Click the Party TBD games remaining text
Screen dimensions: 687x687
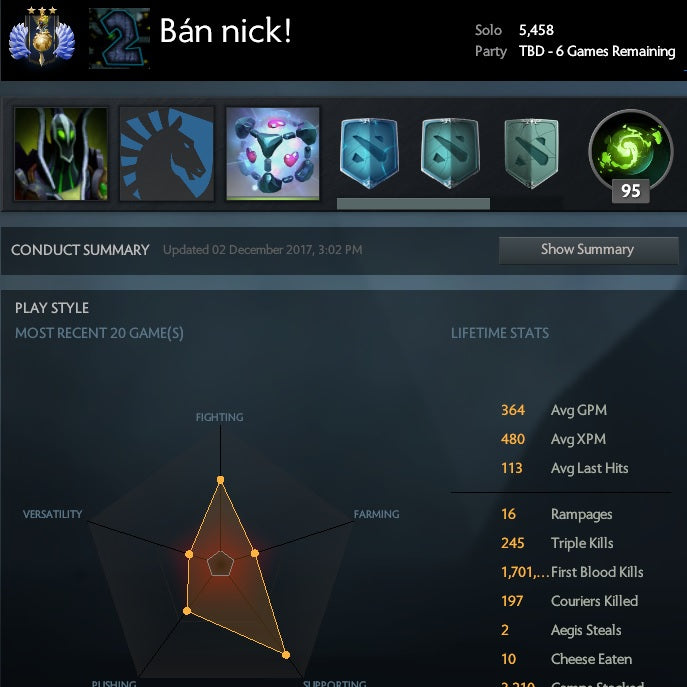click(x=597, y=51)
